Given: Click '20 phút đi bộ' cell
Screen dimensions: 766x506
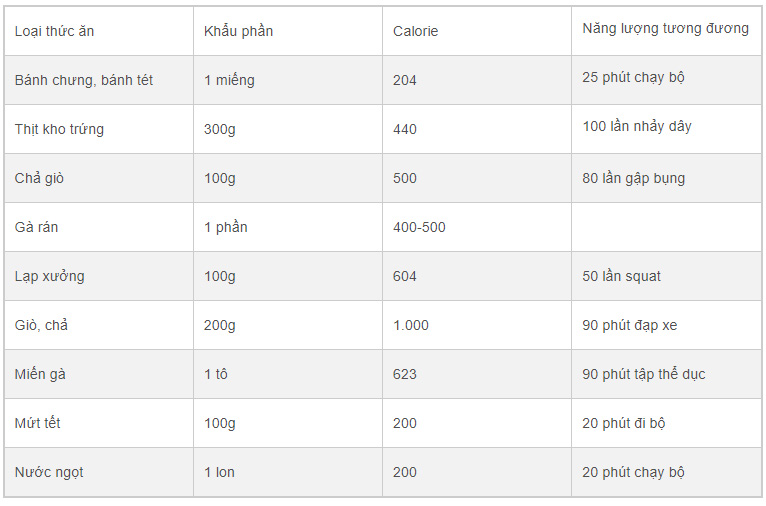Looking at the screenshot, I should pos(624,423).
